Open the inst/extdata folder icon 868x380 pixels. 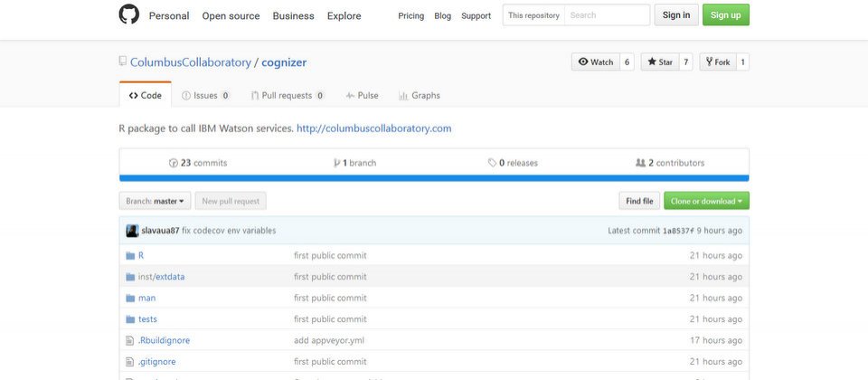(130, 277)
